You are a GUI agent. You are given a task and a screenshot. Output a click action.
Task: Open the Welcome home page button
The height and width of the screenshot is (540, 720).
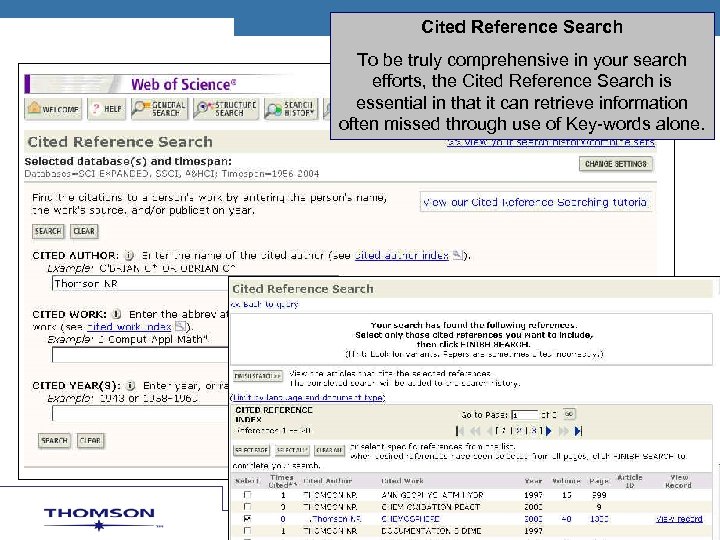click(x=53, y=109)
